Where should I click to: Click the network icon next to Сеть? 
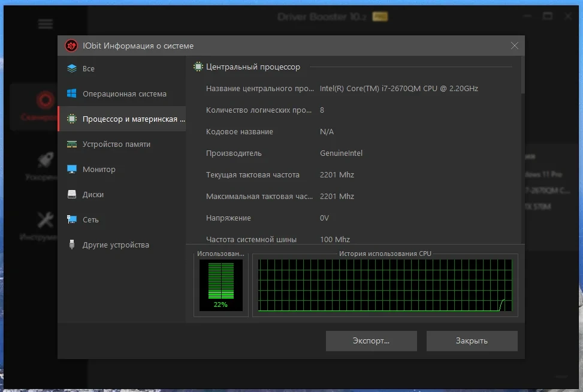72,219
